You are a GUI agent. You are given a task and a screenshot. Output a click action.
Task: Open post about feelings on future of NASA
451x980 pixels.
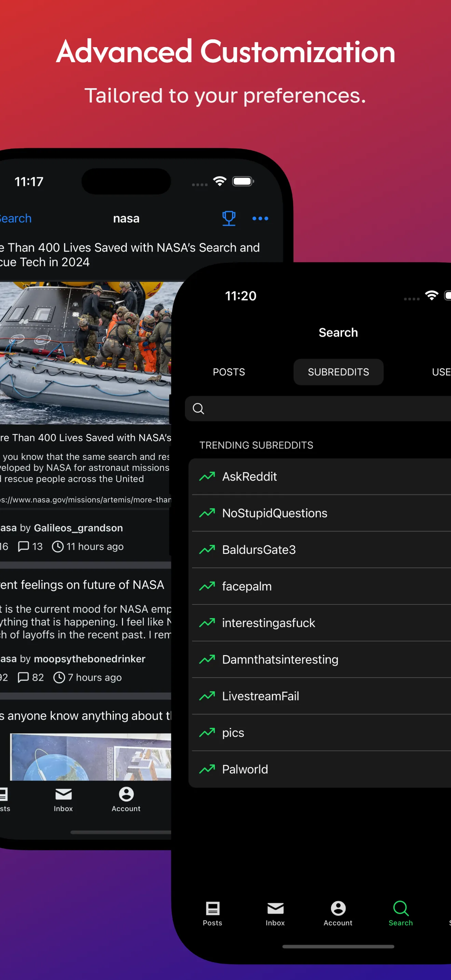(x=82, y=584)
